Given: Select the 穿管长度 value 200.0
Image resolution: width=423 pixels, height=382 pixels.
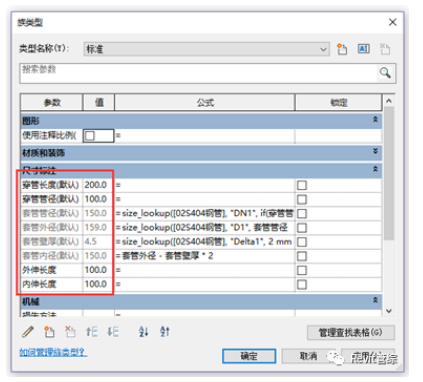Looking at the screenshot, I should 99,185.
